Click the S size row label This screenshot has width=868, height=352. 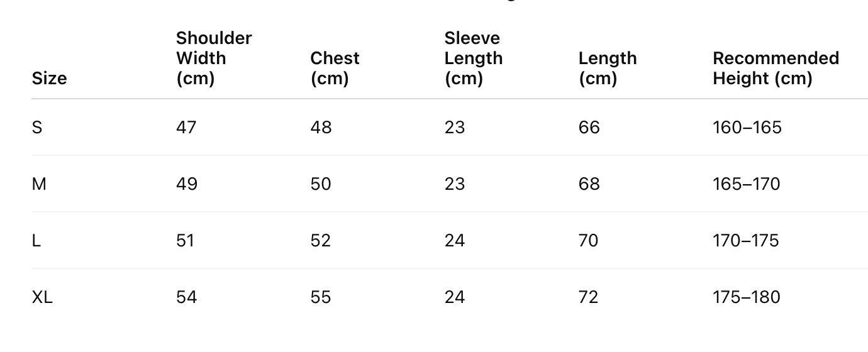point(37,128)
